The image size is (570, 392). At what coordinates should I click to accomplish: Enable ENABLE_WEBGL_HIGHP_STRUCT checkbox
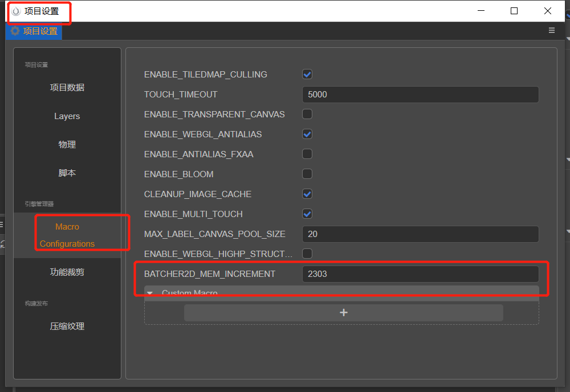pos(307,254)
